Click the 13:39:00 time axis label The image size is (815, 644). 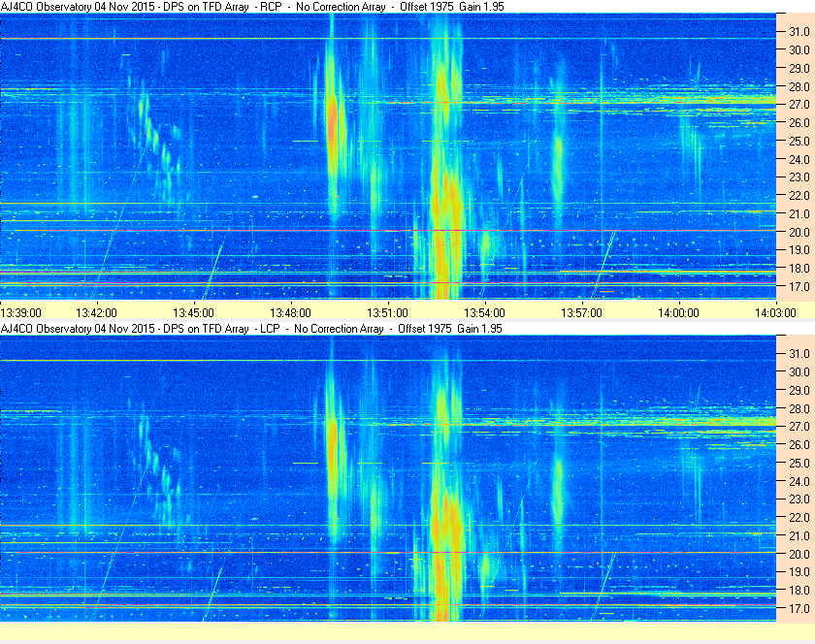point(20,313)
